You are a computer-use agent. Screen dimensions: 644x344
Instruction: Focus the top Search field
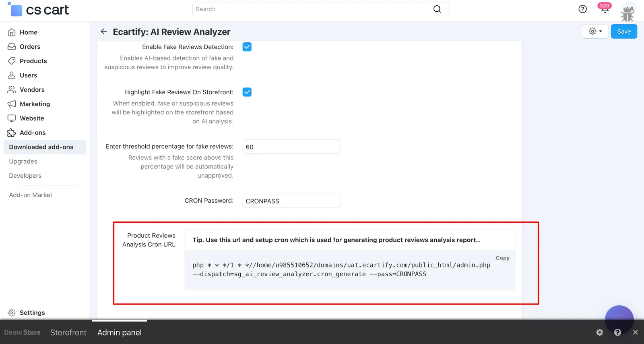point(321,9)
